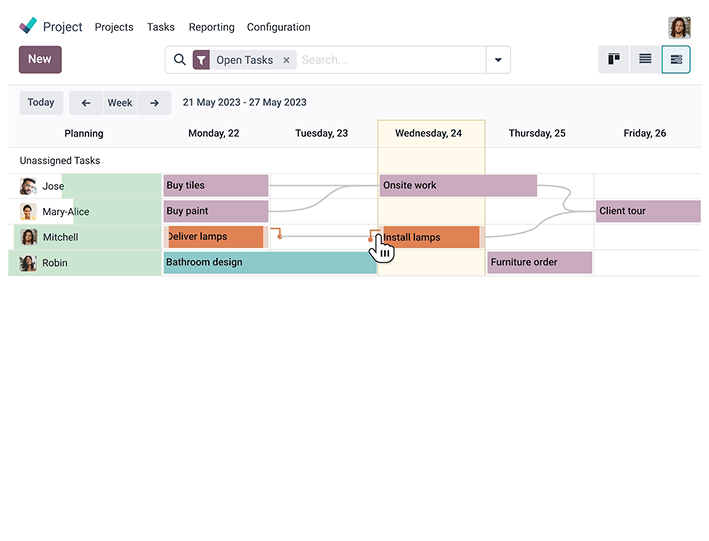Go to next week arrow

(x=154, y=103)
